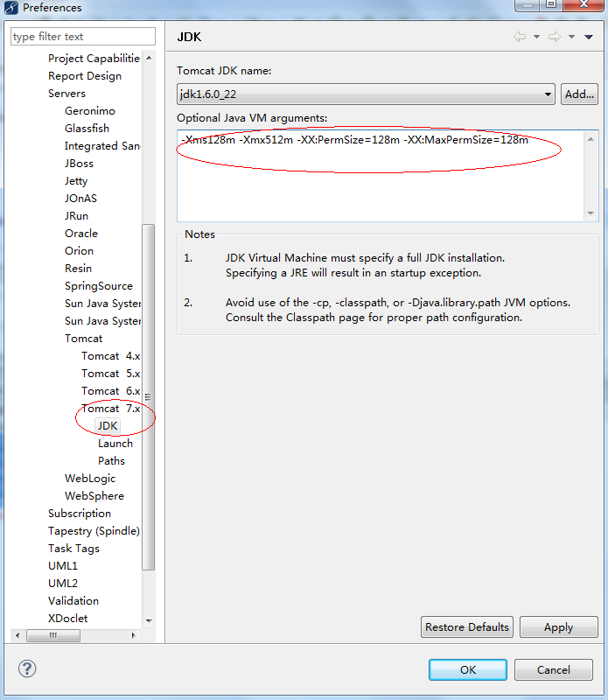The height and width of the screenshot is (700, 608).
Task: Click the Help question mark icon
Action: pos(27,668)
